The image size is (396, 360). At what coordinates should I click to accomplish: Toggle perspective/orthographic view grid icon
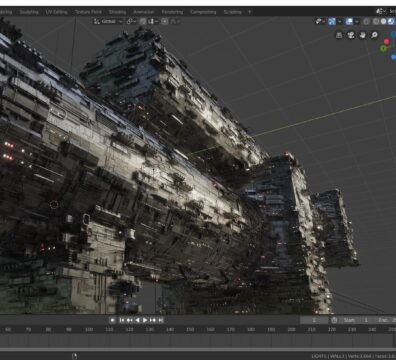(x=339, y=35)
